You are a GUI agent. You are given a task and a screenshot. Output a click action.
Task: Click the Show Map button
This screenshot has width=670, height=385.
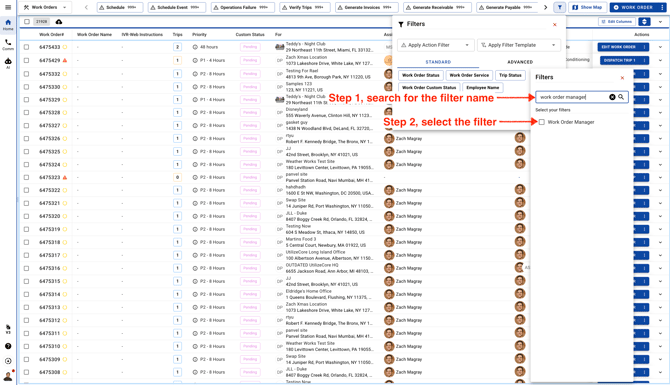(x=588, y=7)
